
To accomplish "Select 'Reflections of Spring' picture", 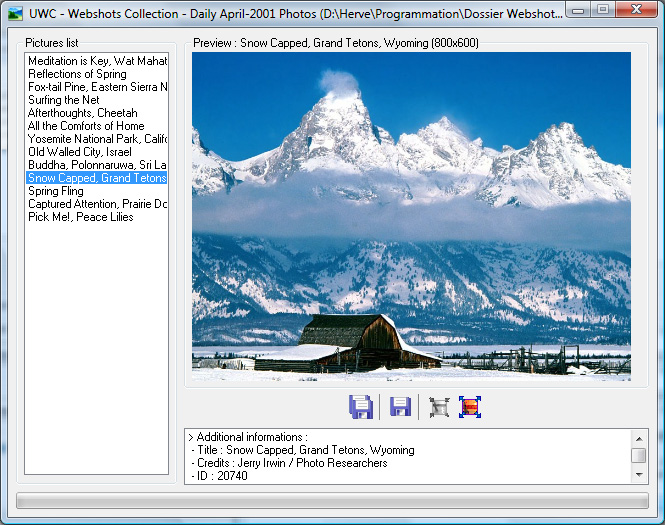I will (x=97, y=74).
